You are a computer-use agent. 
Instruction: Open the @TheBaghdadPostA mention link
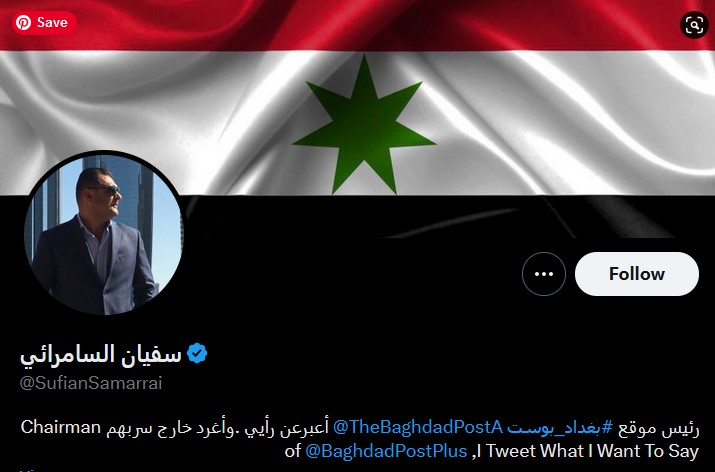pyautogui.click(x=418, y=428)
